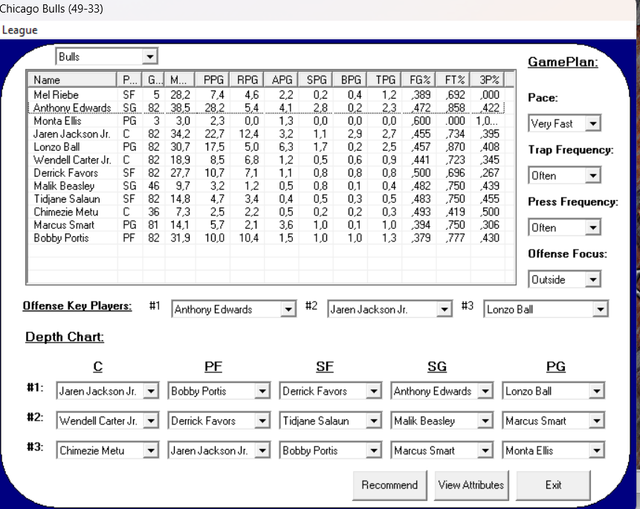Click Jaren Jackson Jr.'s 12,4 RPG value
The width and height of the screenshot is (640, 509).
click(x=249, y=134)
